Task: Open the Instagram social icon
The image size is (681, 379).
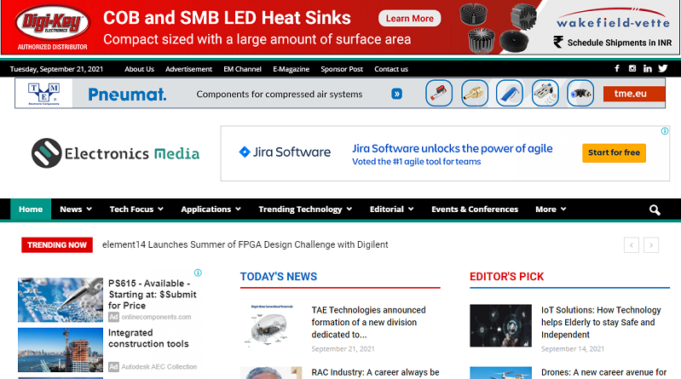Action: coord(632,69)
